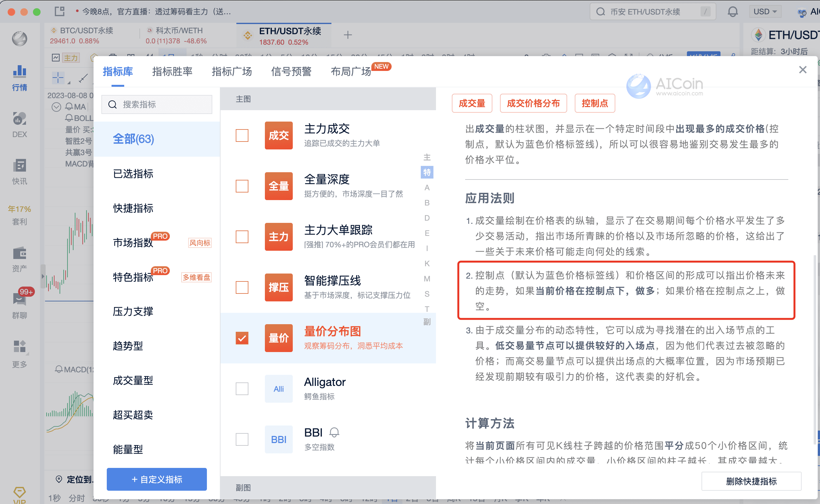The height and width of the screenshot is (504, 820).
Task: Click the 撑压 orange indicator icon
Action: (279, 287)
